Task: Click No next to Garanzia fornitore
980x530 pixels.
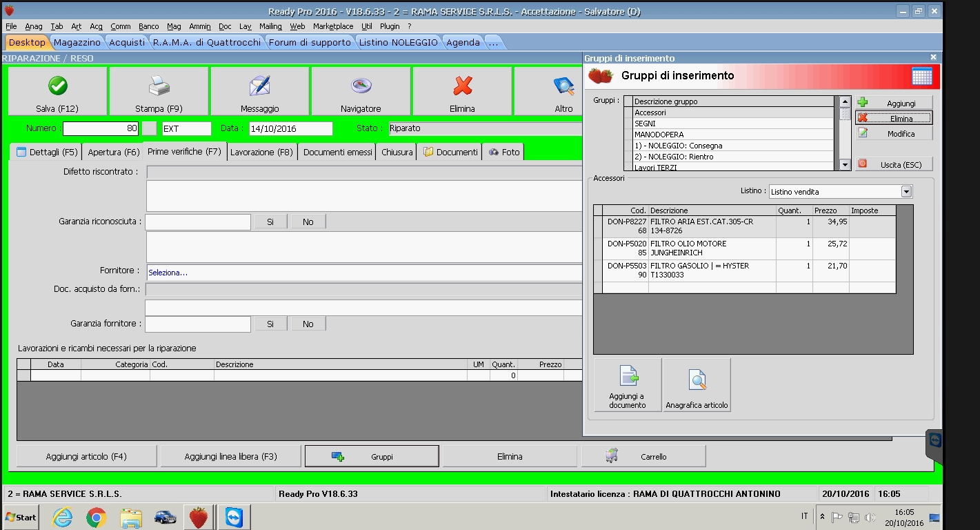Action: (x=308, y=324)
